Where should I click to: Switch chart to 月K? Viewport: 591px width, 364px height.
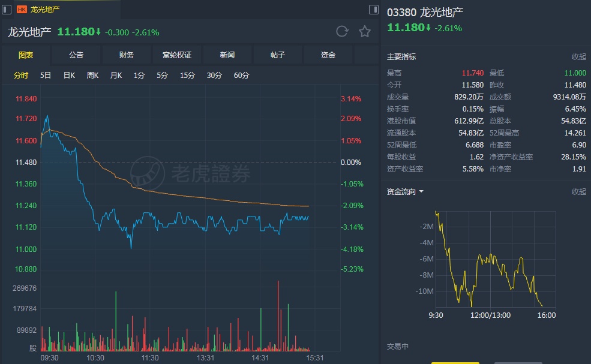[x=116, y=76]
